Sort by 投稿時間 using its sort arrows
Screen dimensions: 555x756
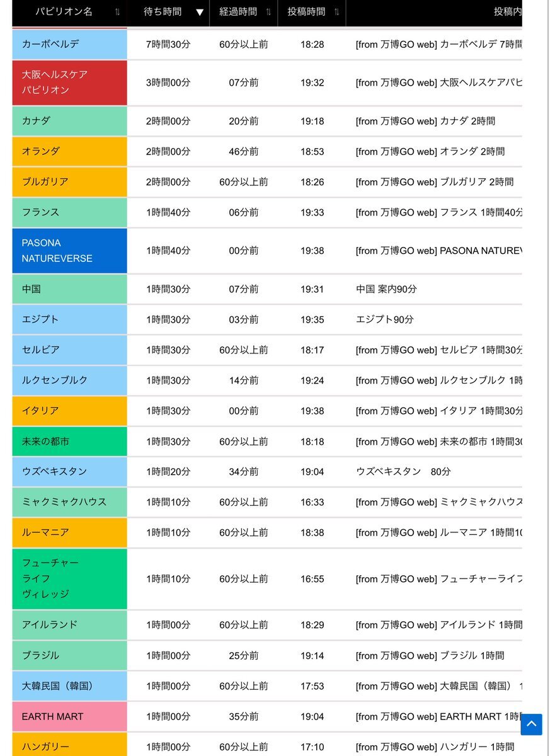337,12
